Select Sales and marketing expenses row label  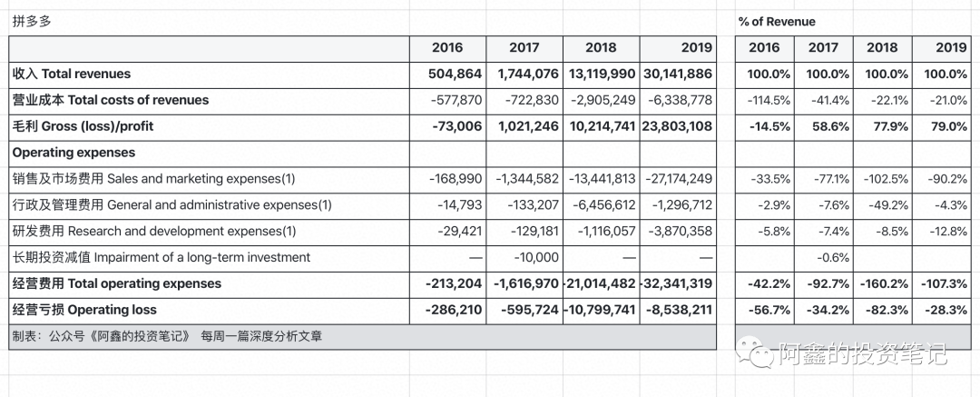(153, 179)
